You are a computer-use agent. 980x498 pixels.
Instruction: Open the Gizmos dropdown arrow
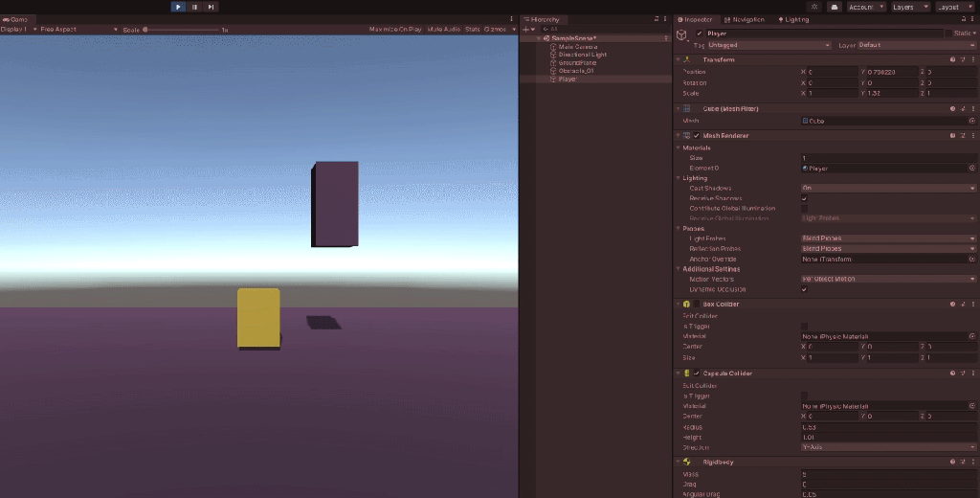pyautogui.click(x=514, y=30)
